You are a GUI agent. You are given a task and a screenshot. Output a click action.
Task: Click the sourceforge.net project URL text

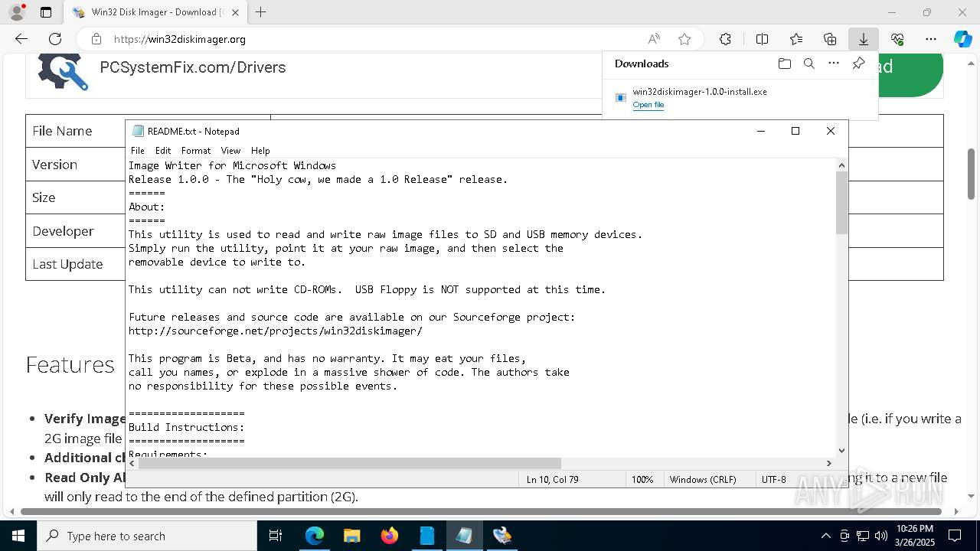[276, 331]
